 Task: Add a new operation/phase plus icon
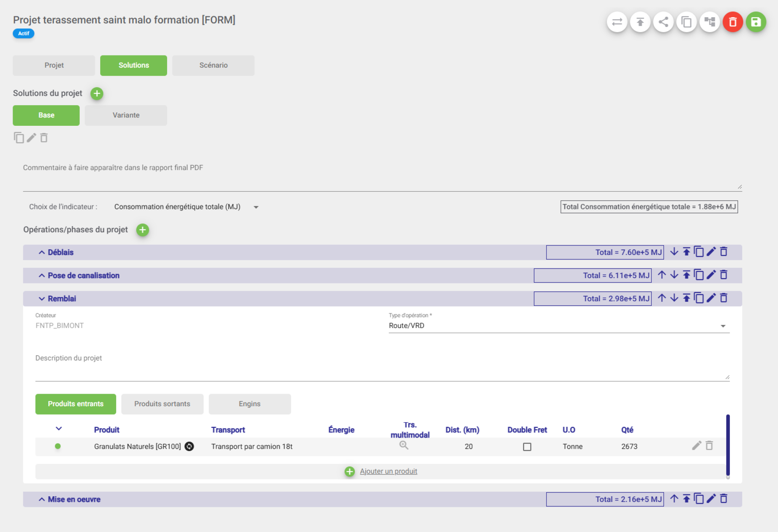[x=142, y=230]
